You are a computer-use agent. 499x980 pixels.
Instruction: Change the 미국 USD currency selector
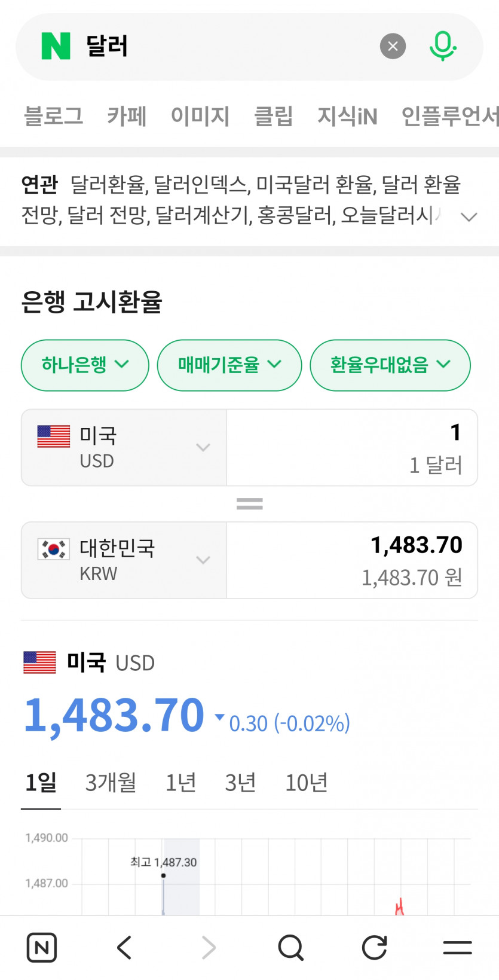click(x=124, y=447)
